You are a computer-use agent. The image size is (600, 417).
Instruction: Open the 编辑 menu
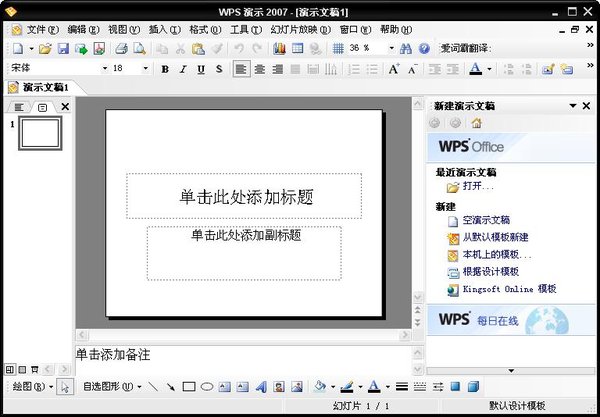tap(83, 29)
